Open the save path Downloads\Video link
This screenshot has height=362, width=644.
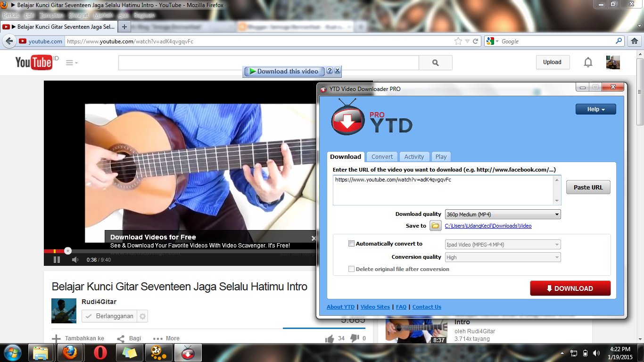pos(488,226)
